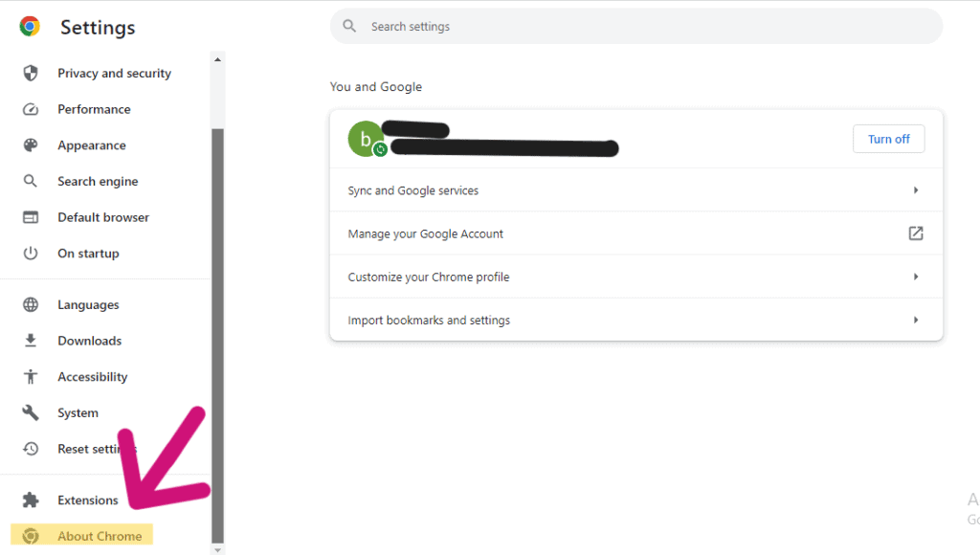The height and width of the screenshot is (555, 980).
Task: Click the Chrome logo beside Settings
Action: tap(30, 26)
